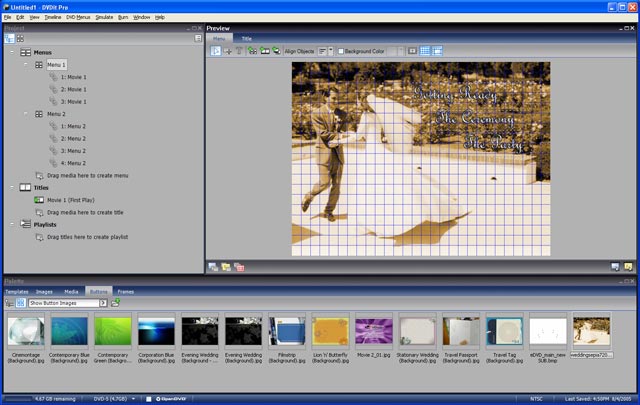Select the pointer tool in Preview toolbar
The image size is (640, 405).
click(x=217, y=50)
